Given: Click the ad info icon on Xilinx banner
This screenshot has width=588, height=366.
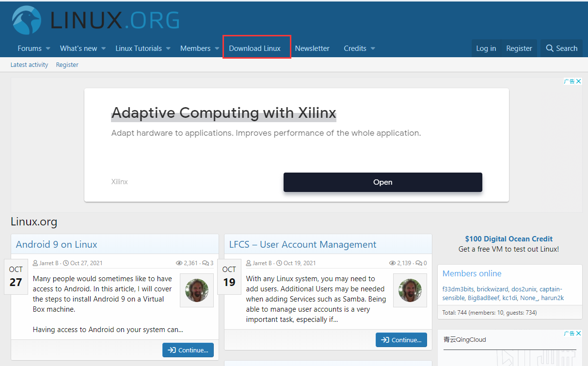Looking at the screenshot, I should pyautogui.click(x=570, y=81).
